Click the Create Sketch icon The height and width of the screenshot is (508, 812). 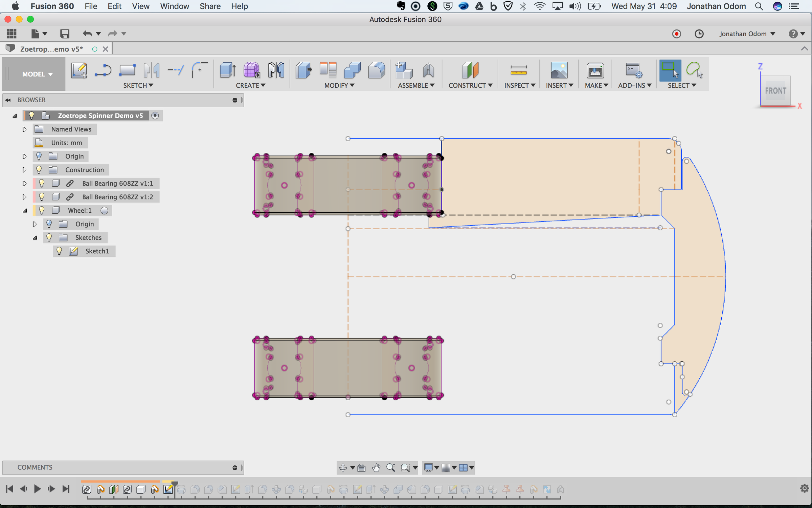(x=79, y=70)
